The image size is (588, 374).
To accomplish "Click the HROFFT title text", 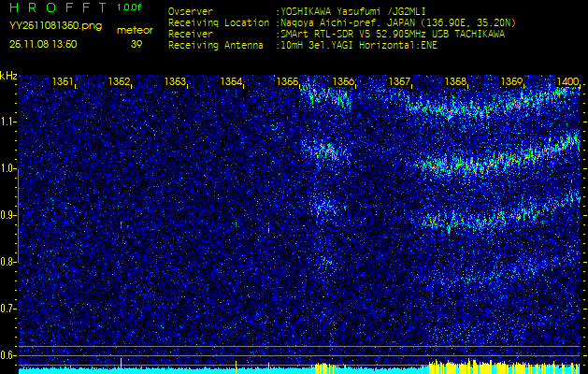I will (x=54, y=7).
